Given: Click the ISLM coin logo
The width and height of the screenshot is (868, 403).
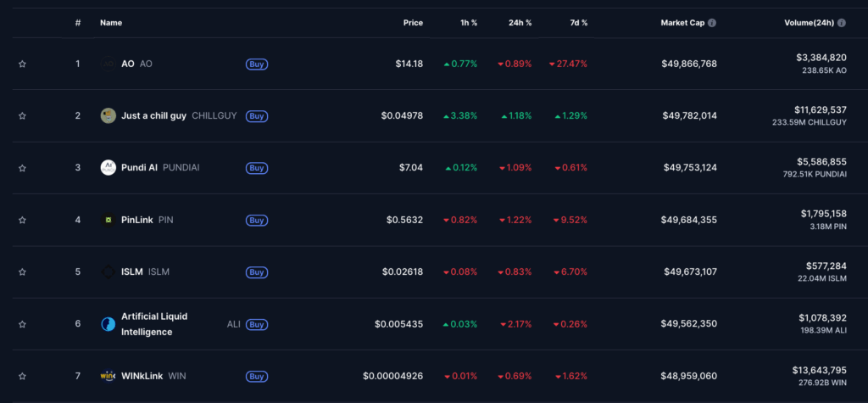Looking at the screenshot, I should tap(108, 272).
